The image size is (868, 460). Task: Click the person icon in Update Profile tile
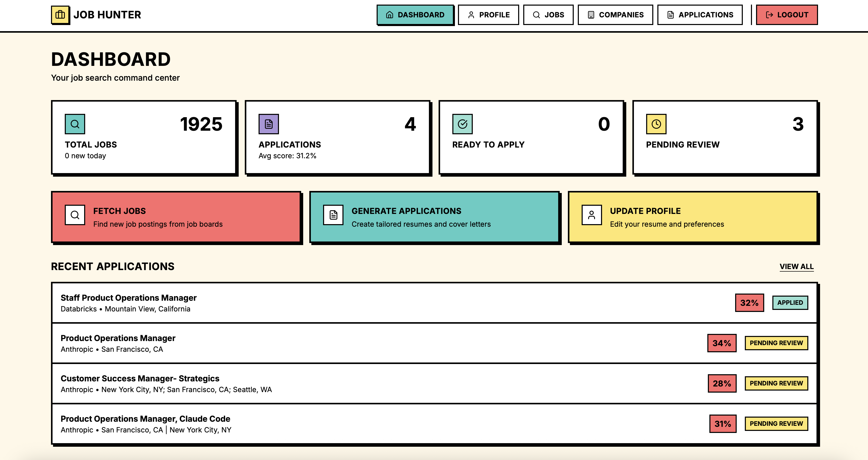(591, 215)
